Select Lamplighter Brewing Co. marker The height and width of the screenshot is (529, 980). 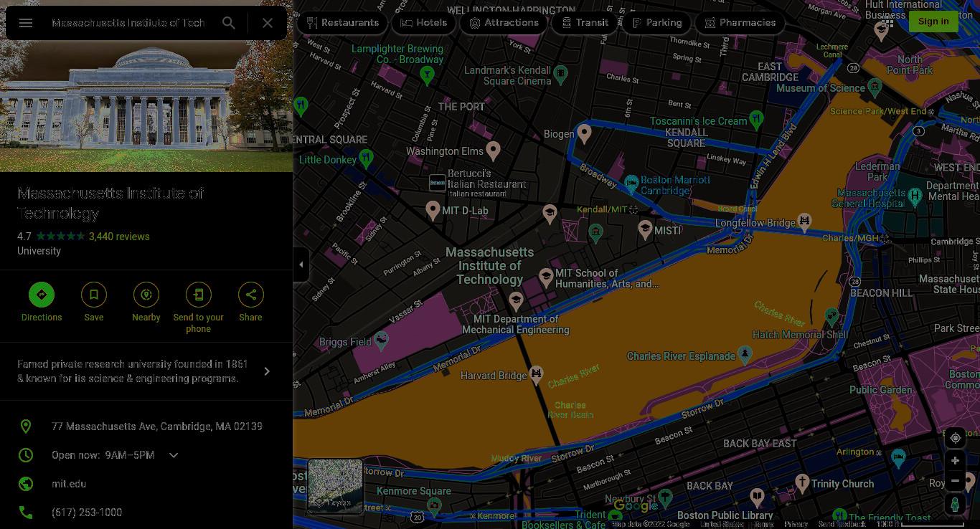tap(427, 76)
